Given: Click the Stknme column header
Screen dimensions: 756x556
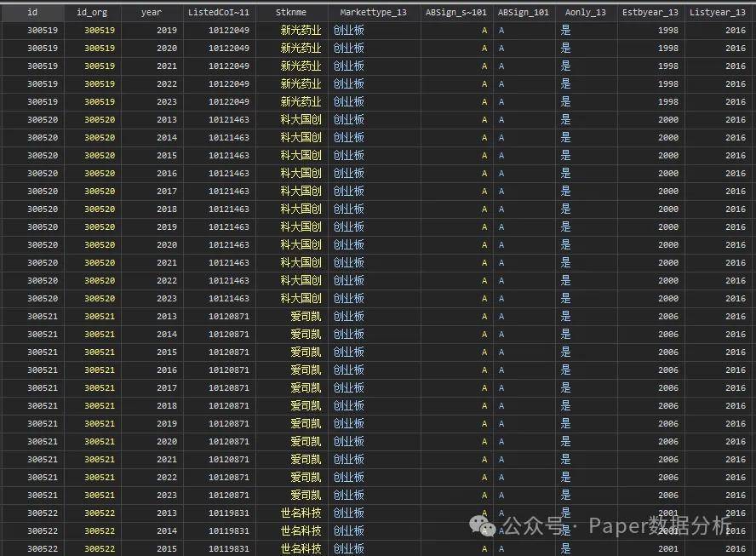Looking at the screenshot, I should point(291,13).
